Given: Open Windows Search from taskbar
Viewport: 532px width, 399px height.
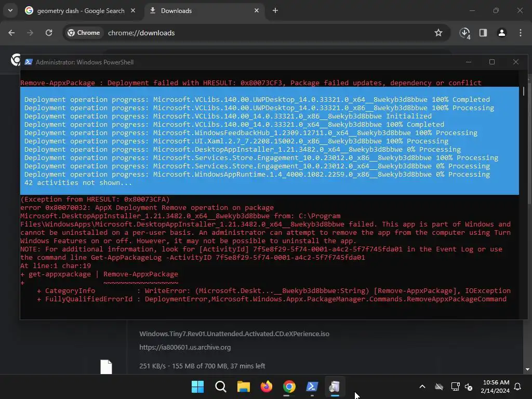Looking at the screenshot, I should point(220,387).
